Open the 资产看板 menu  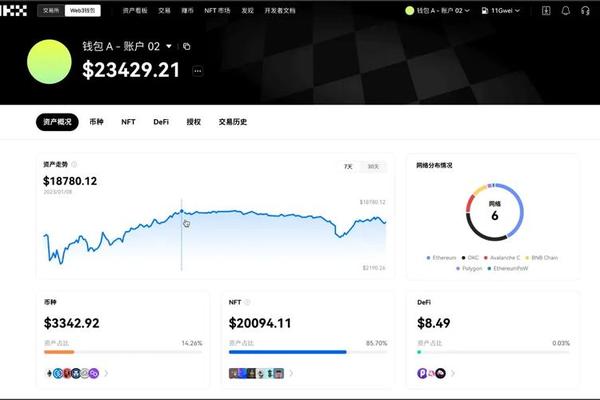pyautogui.click(x=135, y=11)
